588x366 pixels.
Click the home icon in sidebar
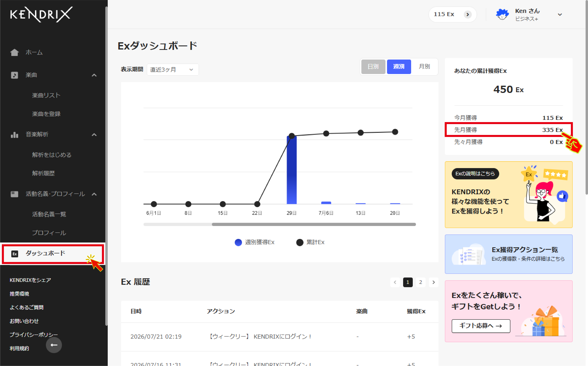tap(14, 52)
